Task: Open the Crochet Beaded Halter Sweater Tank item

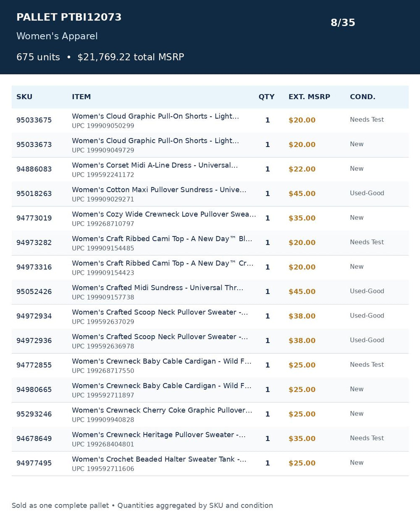Action: (x=159, y=459)
